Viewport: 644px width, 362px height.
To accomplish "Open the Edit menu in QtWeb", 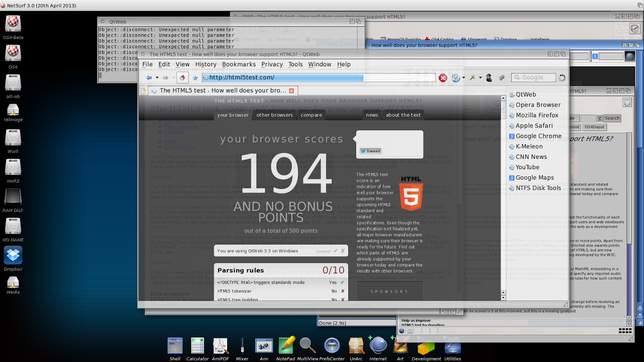I will click(x=164, y=64).
